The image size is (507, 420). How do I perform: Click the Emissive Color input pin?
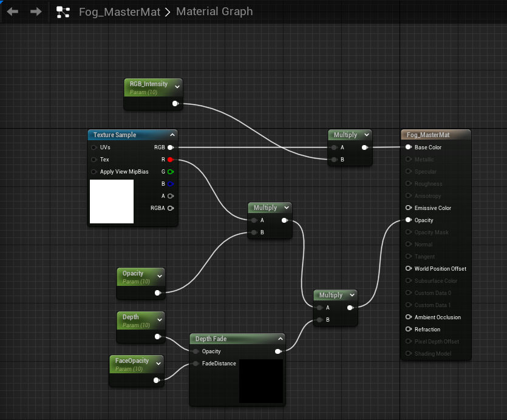[408, 208]
